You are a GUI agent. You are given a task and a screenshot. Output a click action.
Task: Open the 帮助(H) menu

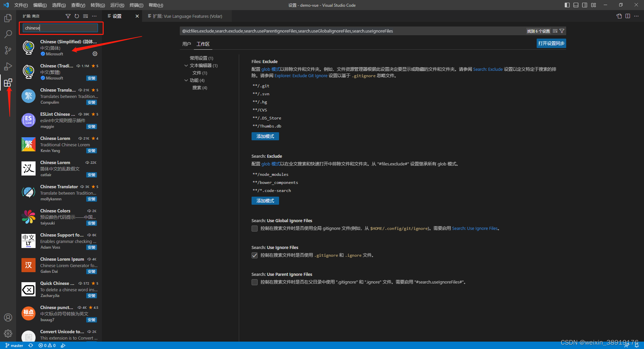(156, 5)
